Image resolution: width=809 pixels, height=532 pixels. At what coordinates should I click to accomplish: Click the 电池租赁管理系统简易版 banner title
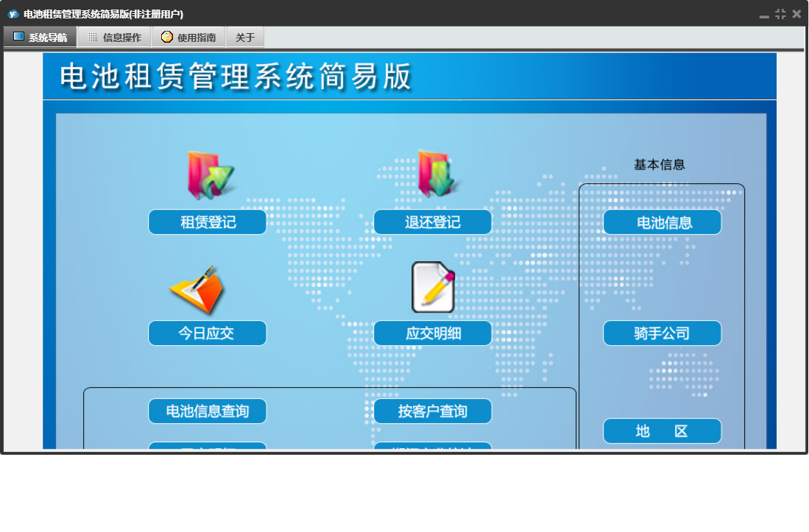[236, 77]
